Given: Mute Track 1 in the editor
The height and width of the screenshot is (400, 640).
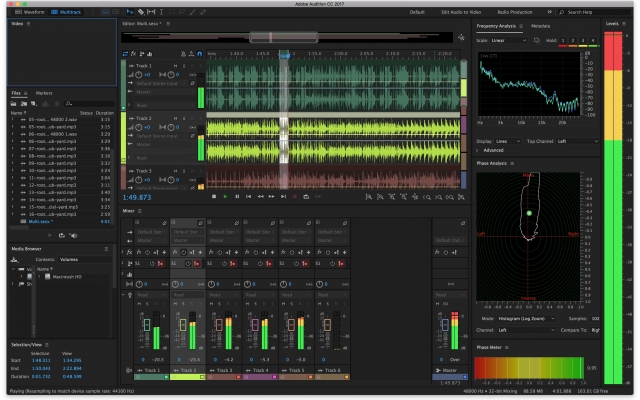Looking at the screenshot, I should (176, 66).
